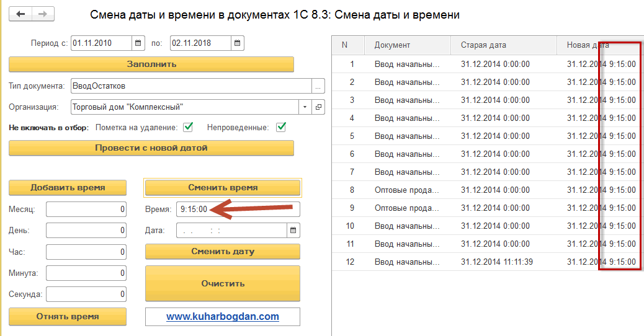Click ellipsis button for Тип документа
Image resolution: width=644 pixels, height=336 pixels.
[x=318, y=86]
